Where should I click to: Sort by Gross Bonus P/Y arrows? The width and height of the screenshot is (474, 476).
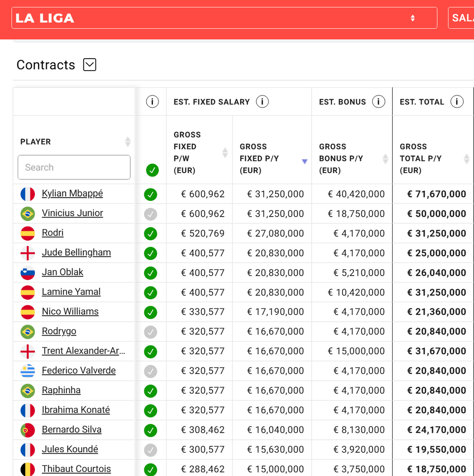point(385,159)
